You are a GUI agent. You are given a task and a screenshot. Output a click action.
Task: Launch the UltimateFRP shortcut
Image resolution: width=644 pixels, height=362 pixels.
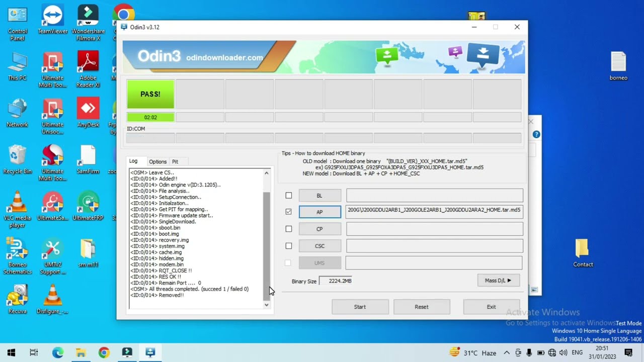point(88,207)
